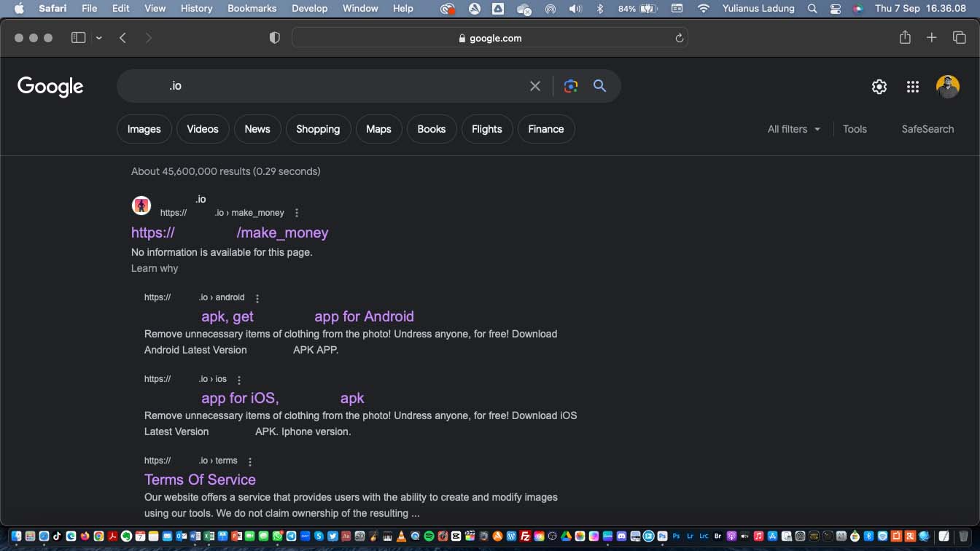Toggle the Safari sidebar
This screenshot has height=551, width=980.
pos(78,38)
